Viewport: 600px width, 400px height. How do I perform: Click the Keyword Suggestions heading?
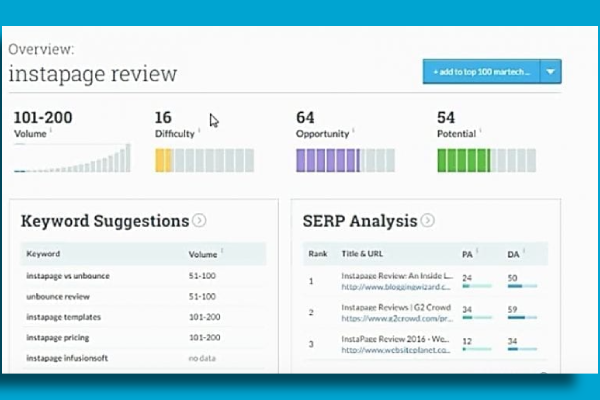[105, 221]
